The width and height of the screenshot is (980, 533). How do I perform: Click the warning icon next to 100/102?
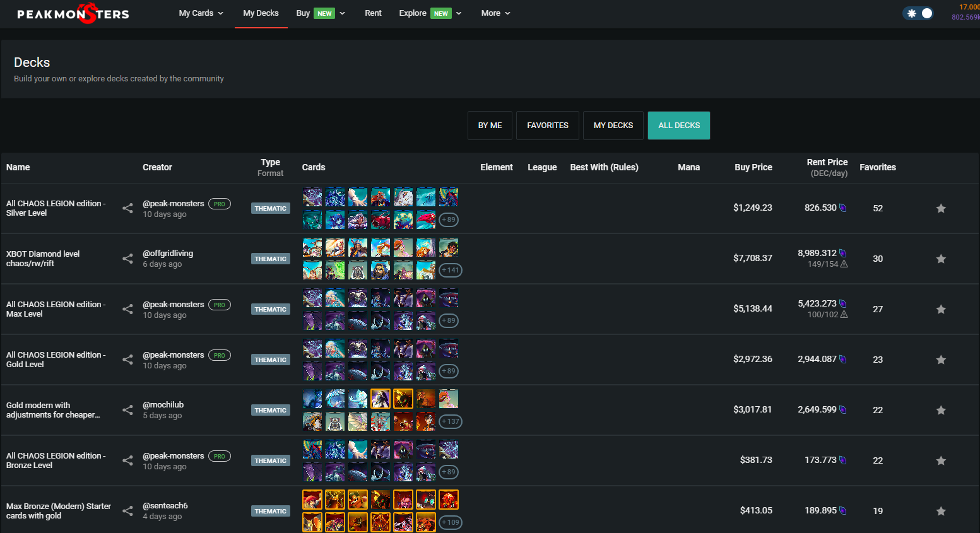pos(844,315)
